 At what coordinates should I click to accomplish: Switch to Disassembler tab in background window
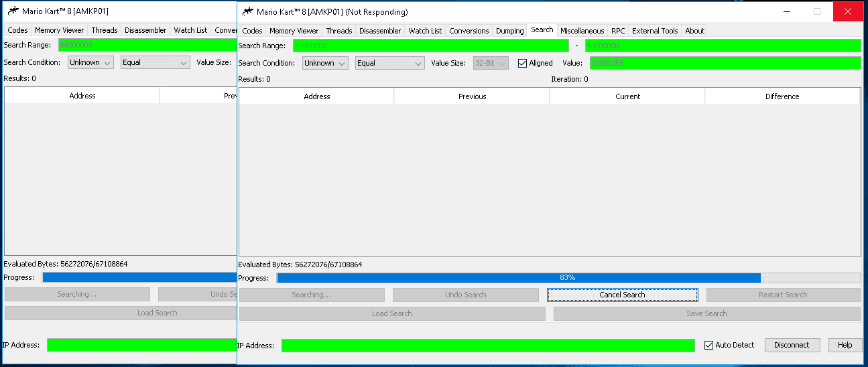(145, 30)
